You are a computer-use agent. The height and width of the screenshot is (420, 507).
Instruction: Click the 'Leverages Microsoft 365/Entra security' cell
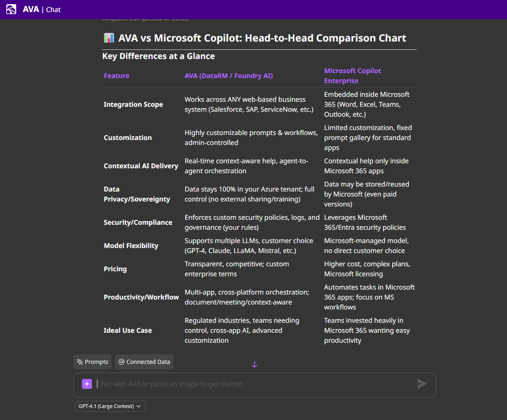pos(365,222)
